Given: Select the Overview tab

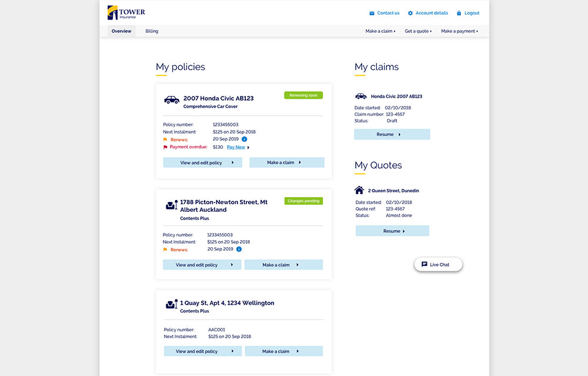Looking at the screenshot, I should (x=121, y=31).
